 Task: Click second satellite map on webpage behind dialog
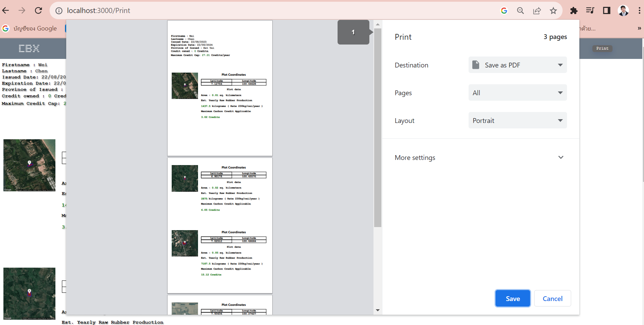(x=29, y=293)
